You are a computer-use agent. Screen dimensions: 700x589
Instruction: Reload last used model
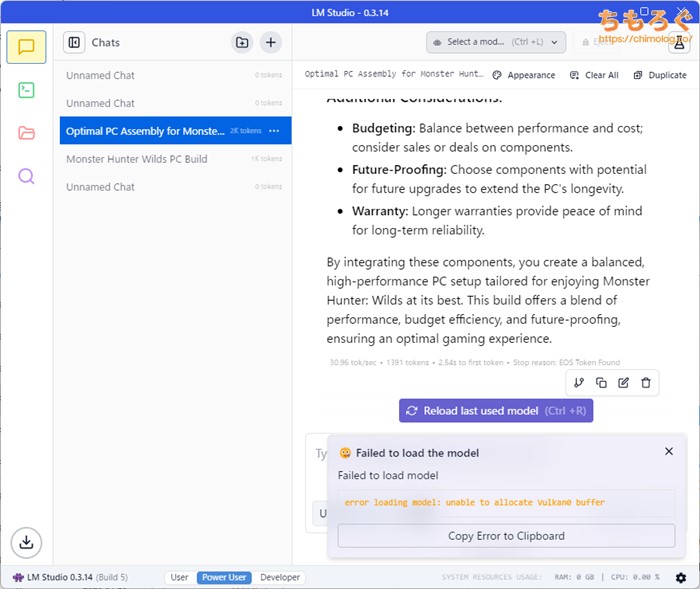click(x=496, y=411)
